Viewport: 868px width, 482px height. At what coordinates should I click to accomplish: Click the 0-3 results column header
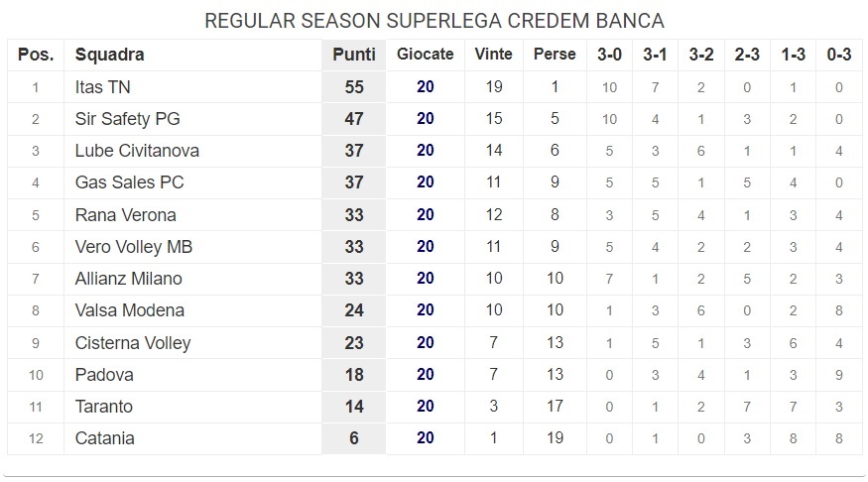click(x=838, y=55)
